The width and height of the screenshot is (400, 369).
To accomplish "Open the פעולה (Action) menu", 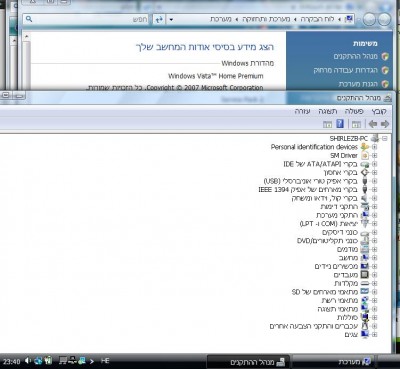I will click(354, 111).
